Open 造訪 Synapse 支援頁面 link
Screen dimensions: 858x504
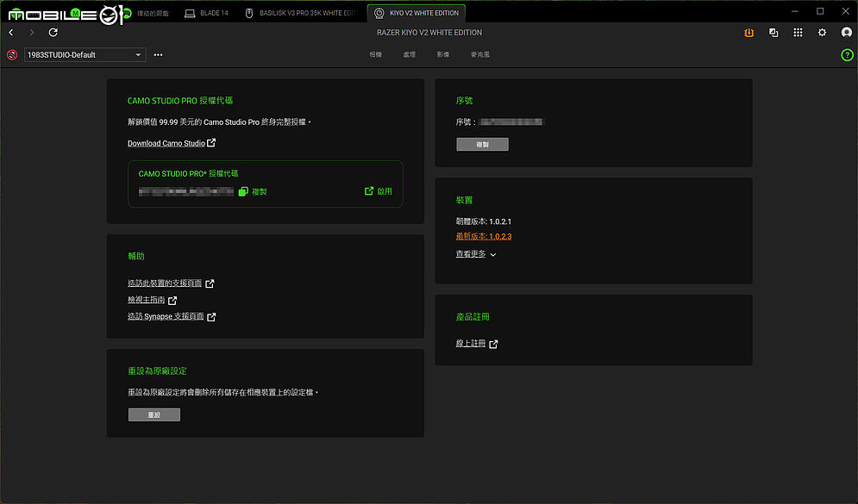pos(166,316)
